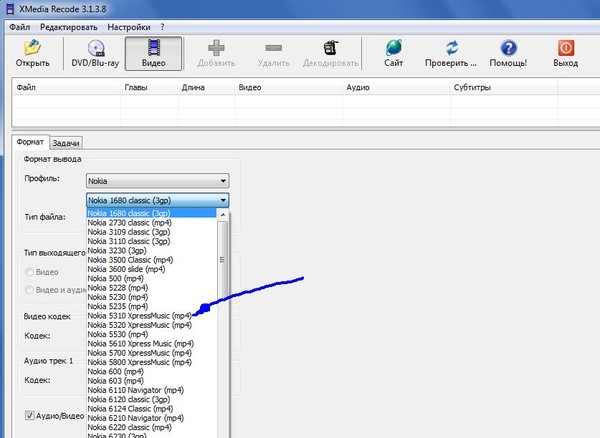The width and height of the screenshot is (600, 438).
Task: Toggle the Аудио/Видео checkbox
Action: click(x=29, y=415)
